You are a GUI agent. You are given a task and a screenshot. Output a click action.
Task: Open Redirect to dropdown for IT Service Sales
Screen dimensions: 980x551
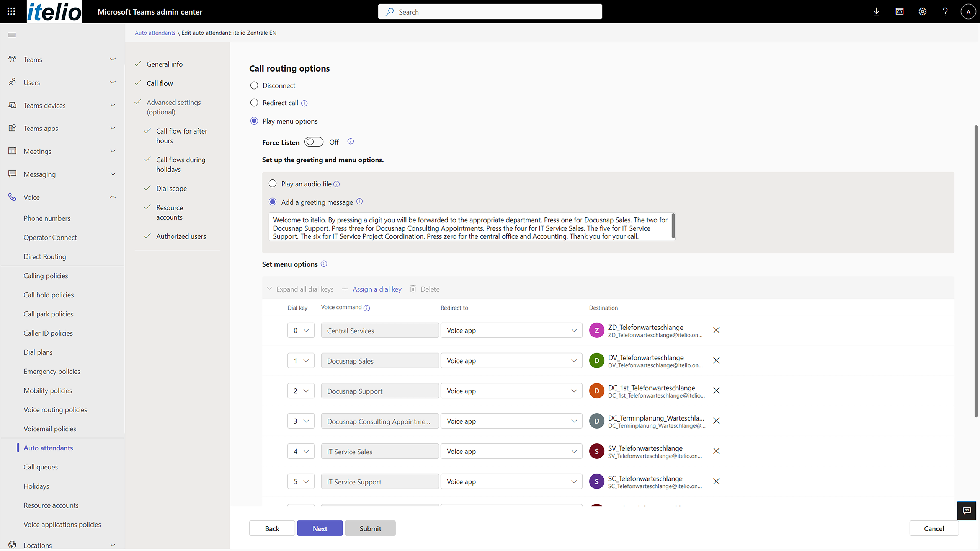[511, 451]
